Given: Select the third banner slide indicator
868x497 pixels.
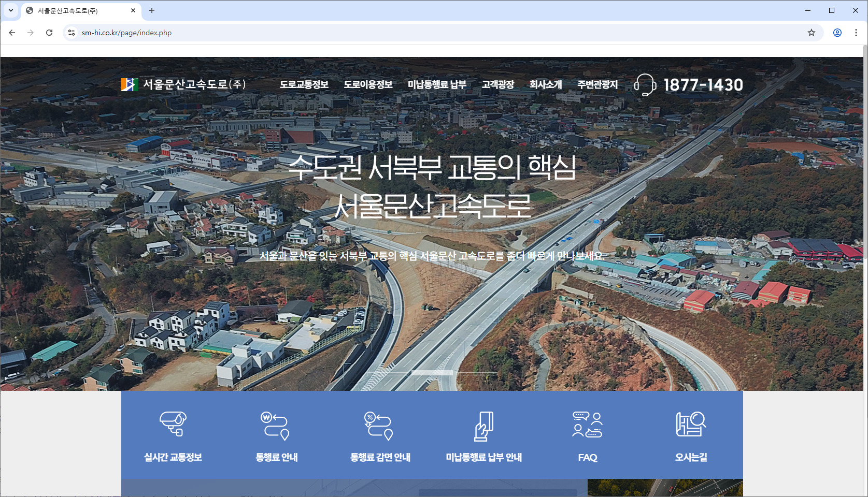Looking at the screenshot, I should [x=477, y=373].
